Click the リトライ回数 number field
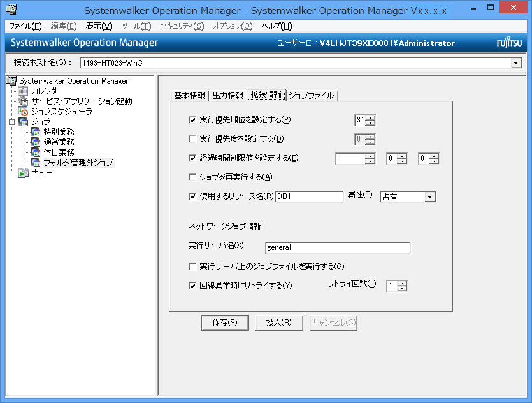This screenshot has height=403, width=532. click(392, 286)
